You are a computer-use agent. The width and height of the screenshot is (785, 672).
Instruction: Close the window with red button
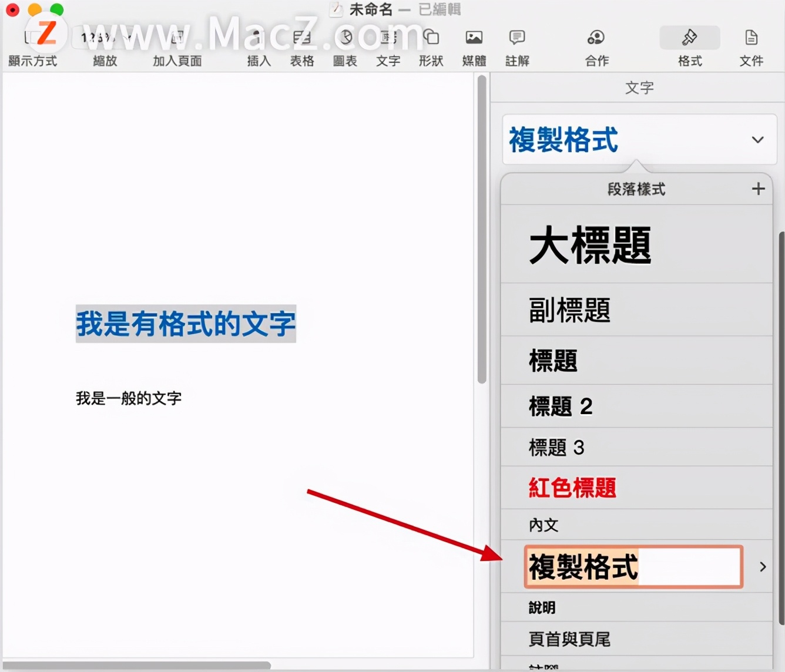click(x=12, y=9)
